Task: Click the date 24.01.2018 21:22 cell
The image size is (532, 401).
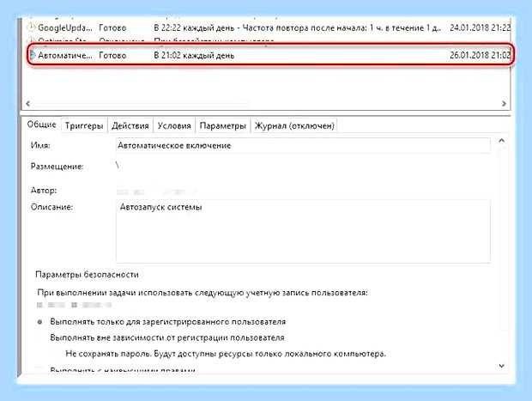Action: coord(480,27)
